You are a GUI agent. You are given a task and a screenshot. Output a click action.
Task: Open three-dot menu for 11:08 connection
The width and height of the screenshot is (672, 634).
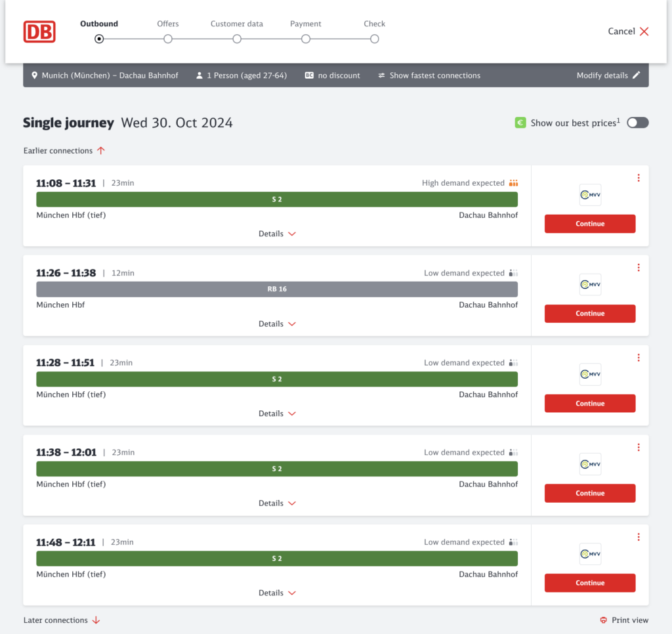(639, 178)
